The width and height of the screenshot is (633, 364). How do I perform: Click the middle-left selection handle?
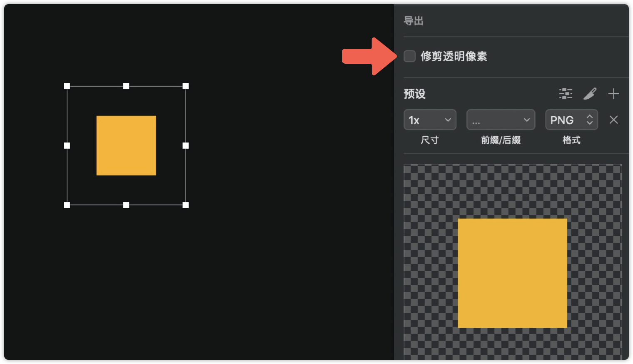point(67,145)
